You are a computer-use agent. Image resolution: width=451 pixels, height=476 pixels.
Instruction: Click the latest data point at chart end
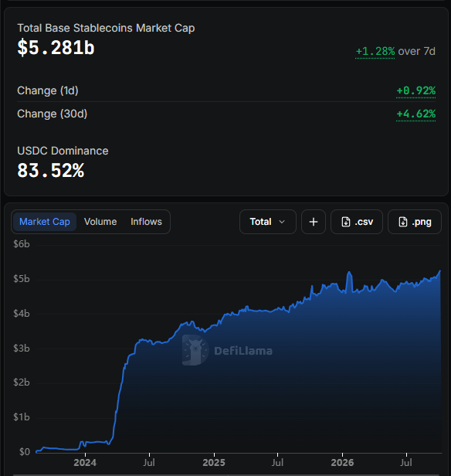click(x=440, y=270)
